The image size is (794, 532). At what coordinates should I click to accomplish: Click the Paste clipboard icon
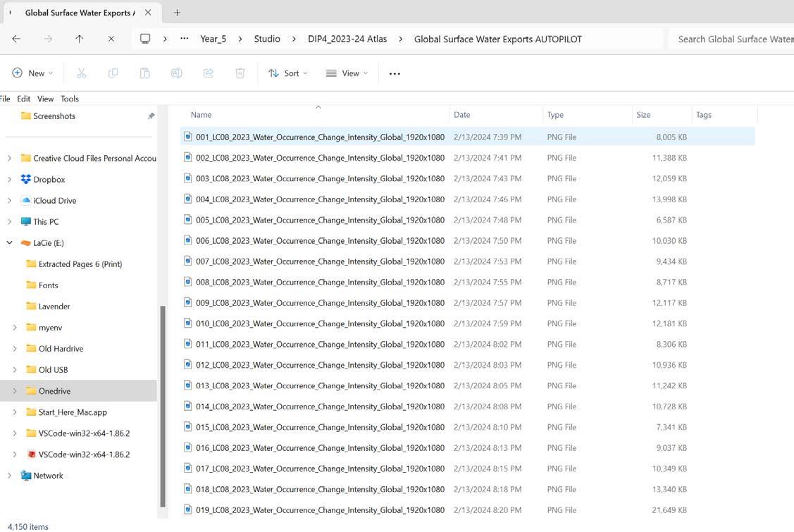pos(145,73)
